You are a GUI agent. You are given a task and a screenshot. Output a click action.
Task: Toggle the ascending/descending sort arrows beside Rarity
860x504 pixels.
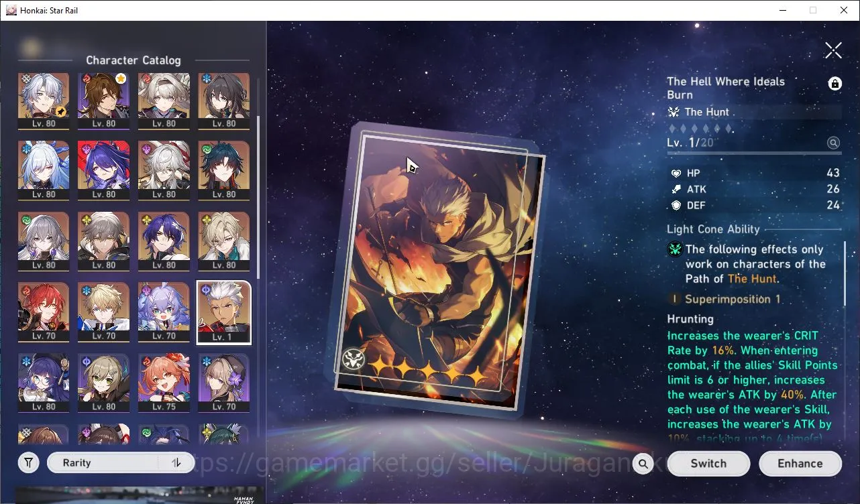coord(176,462)
